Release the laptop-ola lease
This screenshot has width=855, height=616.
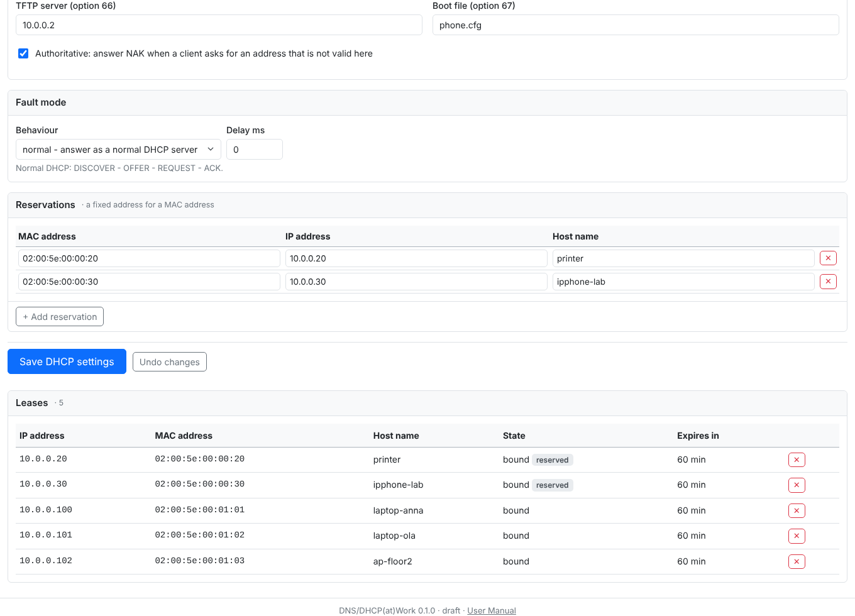(x=797, y=536)
